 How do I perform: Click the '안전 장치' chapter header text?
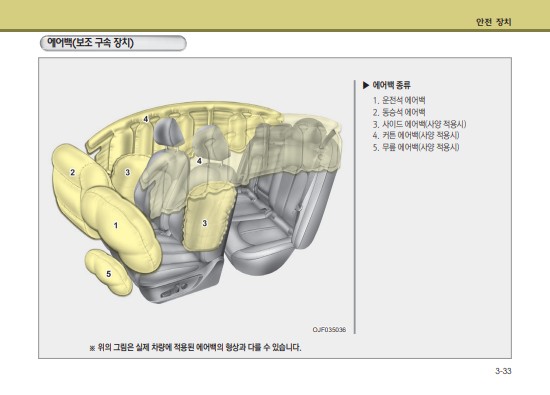(x=494, y=22)
